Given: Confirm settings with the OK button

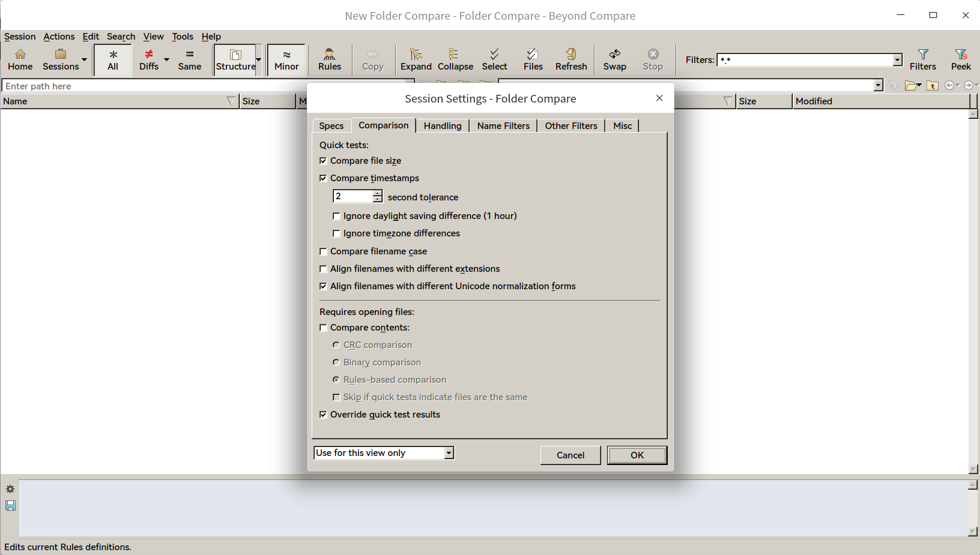Looking at the screenshot, I should click(637, 455).
